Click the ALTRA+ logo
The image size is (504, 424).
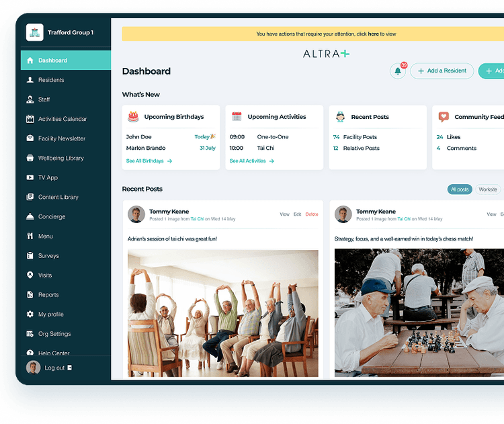pos(326,54)
